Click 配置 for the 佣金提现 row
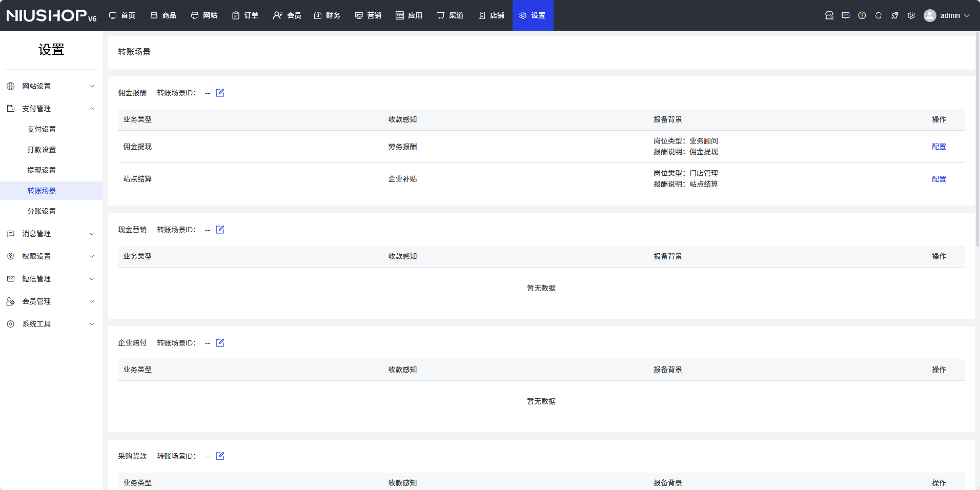 938,147
